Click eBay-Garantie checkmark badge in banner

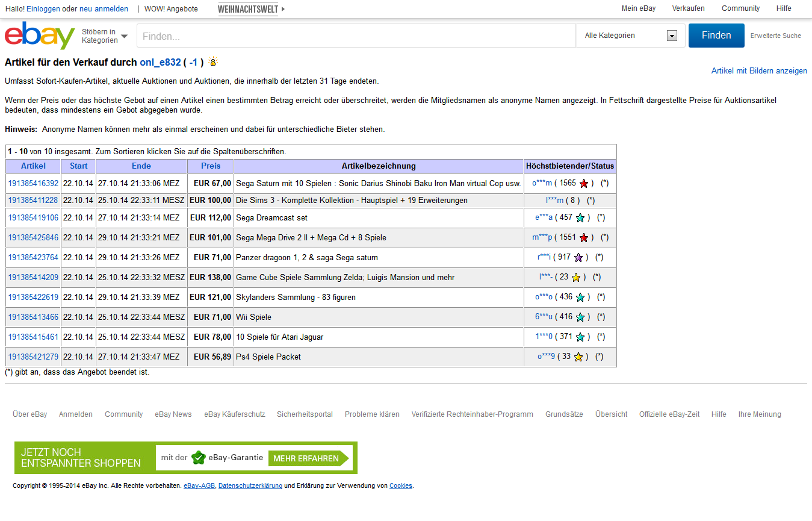click(199, 458)
